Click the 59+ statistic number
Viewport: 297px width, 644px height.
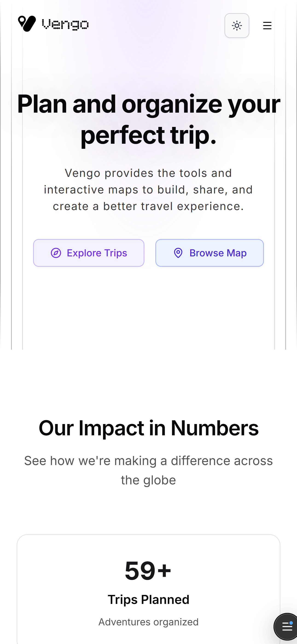[148, 570]
